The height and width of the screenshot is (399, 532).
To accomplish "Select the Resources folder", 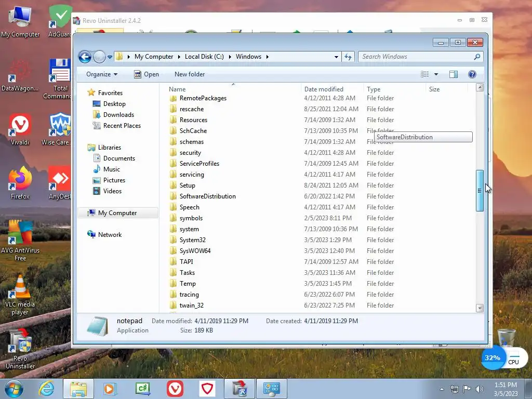I will click(x=193, y=120).
